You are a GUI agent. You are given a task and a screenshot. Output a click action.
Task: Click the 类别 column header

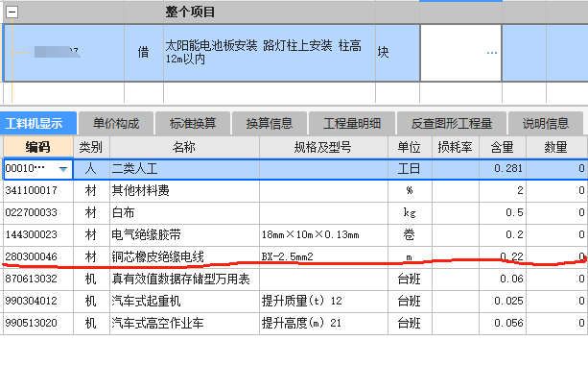pos(91,147)
